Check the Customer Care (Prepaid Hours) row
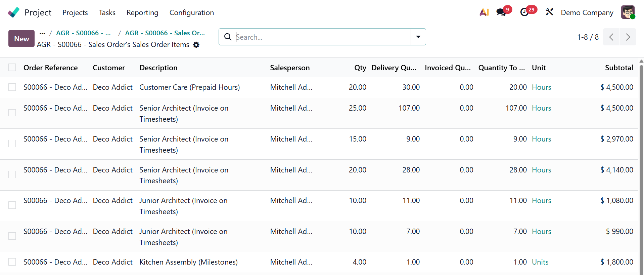Screen dimensions: 644x275 coord(12,87)
